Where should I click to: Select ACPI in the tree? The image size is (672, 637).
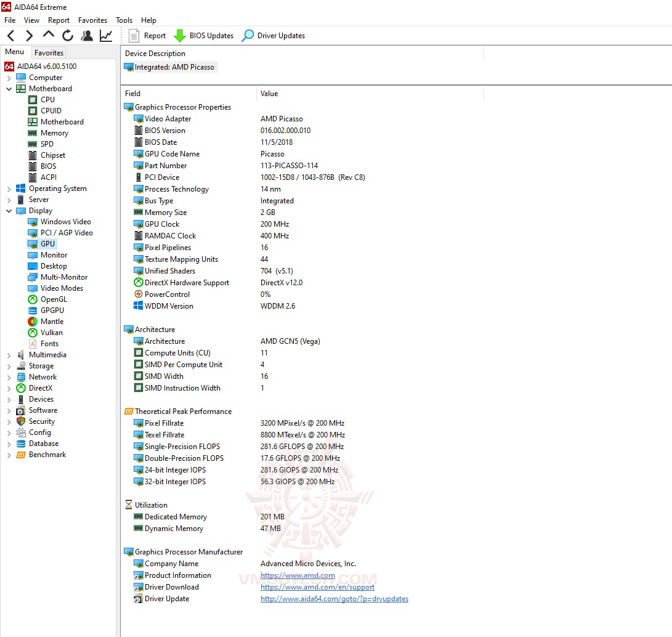click(x=49, y=177)
